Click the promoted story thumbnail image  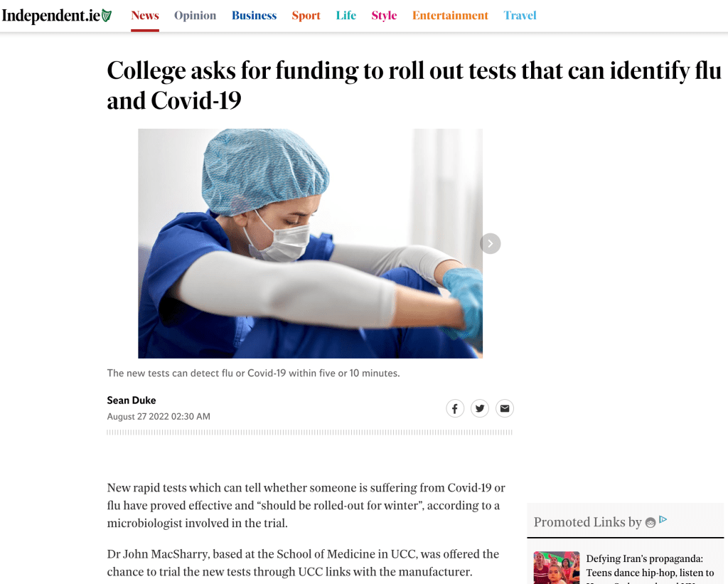tap(556, 568)
